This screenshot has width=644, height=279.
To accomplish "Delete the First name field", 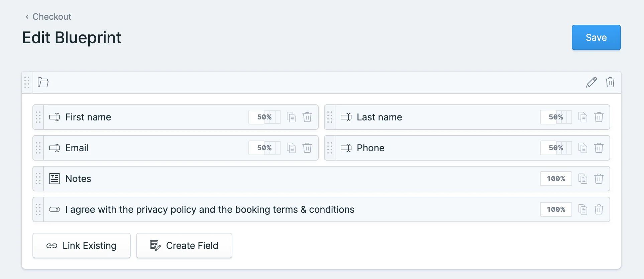I will 307,117.
